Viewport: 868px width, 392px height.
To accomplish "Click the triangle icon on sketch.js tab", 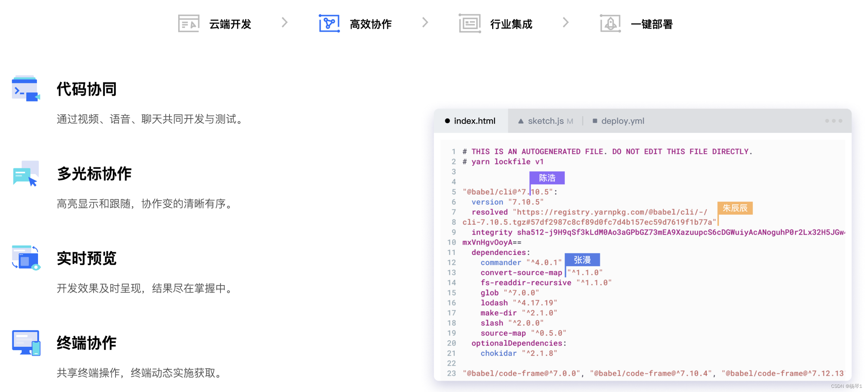I will click(x=521, y=121).
